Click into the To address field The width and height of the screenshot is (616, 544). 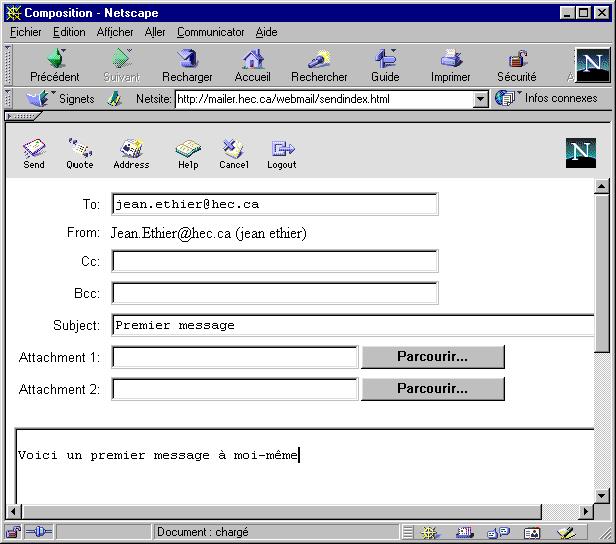point(275,204)
